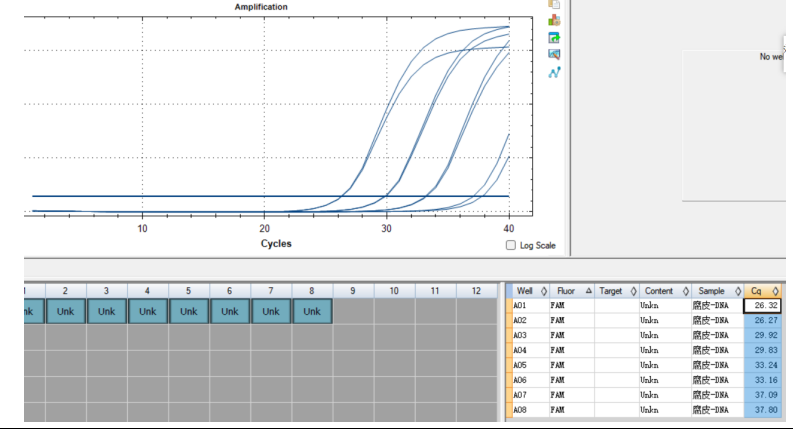The height and width of the screenshot is (430, 793).
Task: Click the chart annotation pencil icon
Action: click(554, 54)
